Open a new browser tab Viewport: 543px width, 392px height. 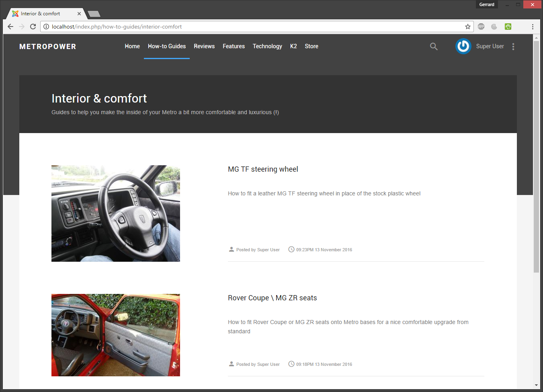(x=94, y=14)
